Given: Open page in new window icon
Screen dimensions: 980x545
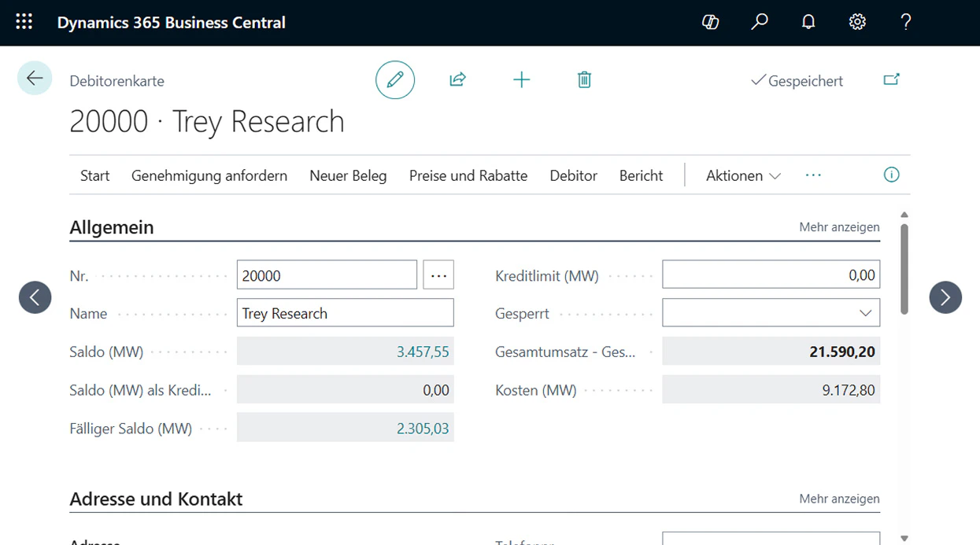Looking at the screenshot, I should tap(891, 79).
